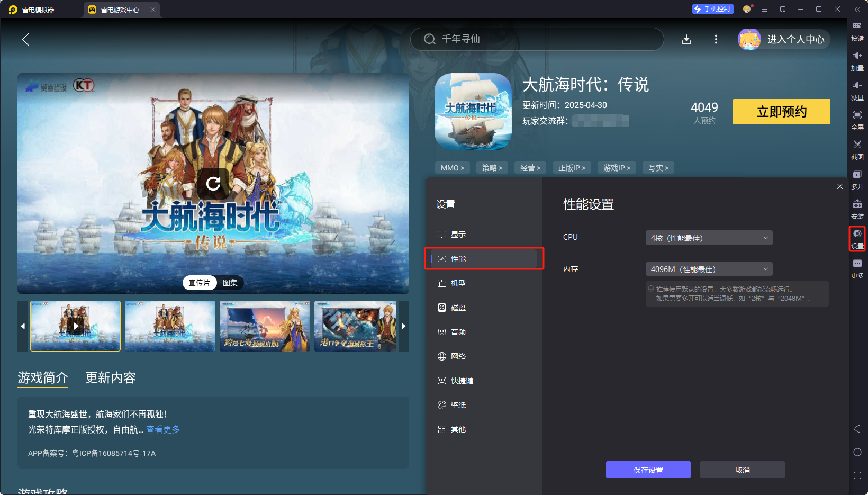868x495 pixels.
Task: Click the 经营 tag
Action: click(x=530, y=168)
